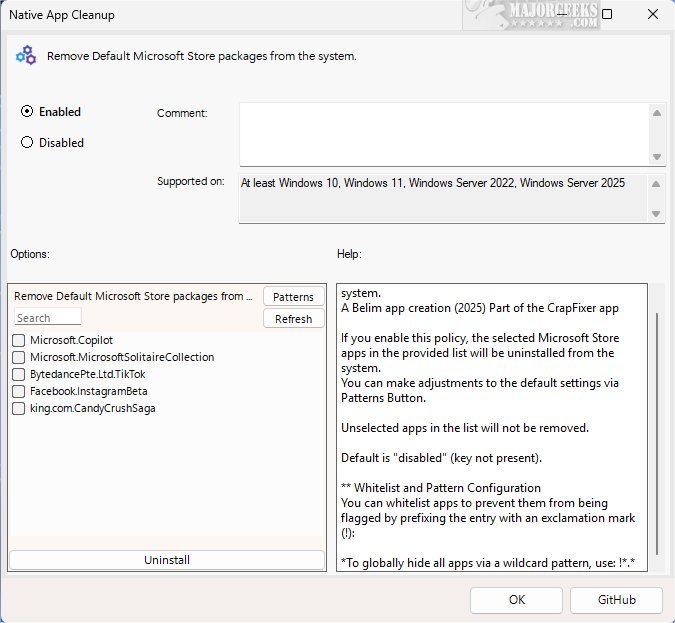Click the Help panel vertical scrollbar
This screenshot has width=675, height=623.
tap(657, 430)
